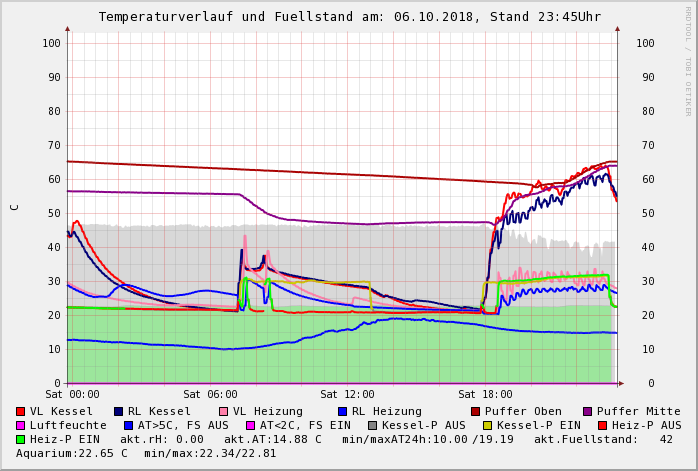Click the Puffer Oben legend swatch
The image size is (698, 471).
476,411
